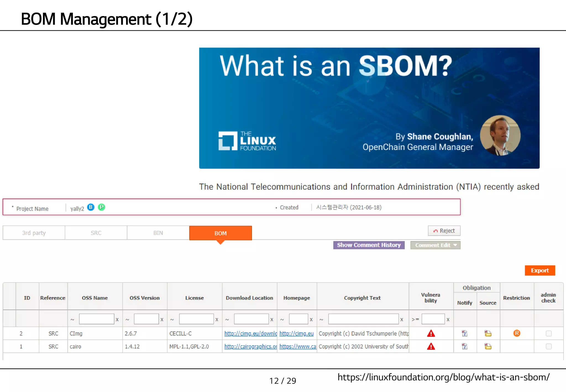Switch to the BIN tab
The width and height of the screenshot is (566, 392).
point(158,233)
